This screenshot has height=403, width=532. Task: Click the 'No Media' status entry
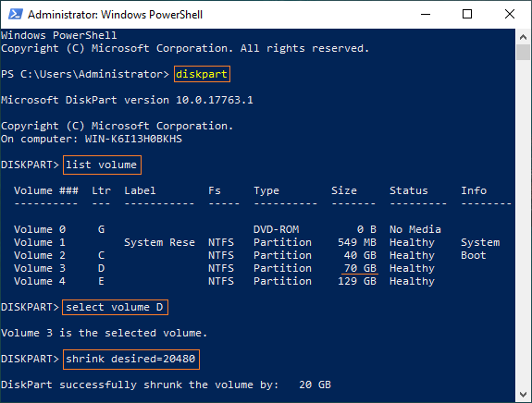coord(415,229)
